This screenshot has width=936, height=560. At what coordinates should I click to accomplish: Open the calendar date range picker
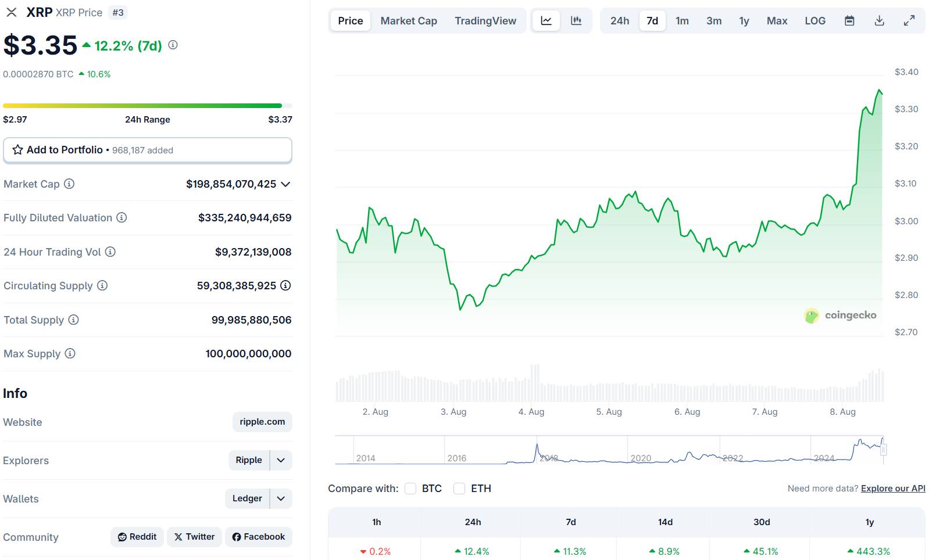click(x=849, y=21)
